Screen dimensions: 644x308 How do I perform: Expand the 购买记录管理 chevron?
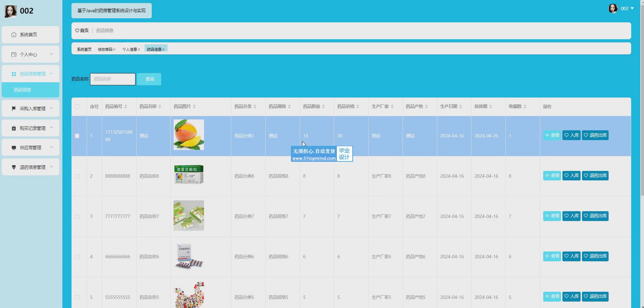click(x=52, y=127)
